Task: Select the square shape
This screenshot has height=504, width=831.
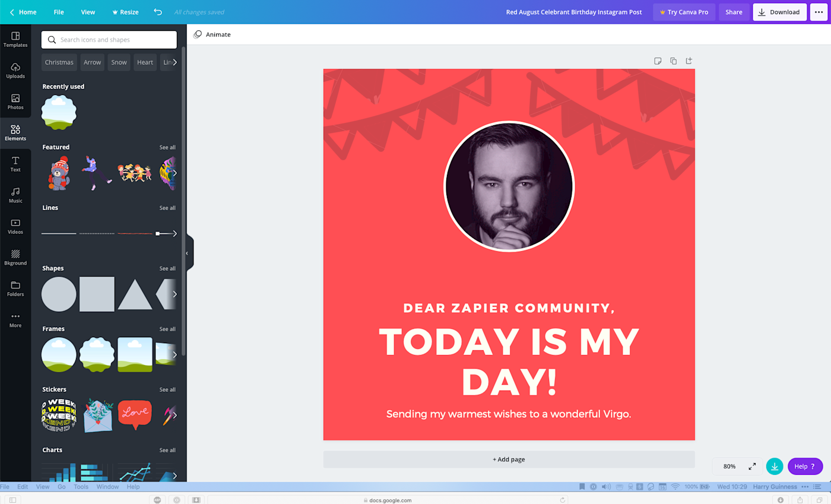Action: click(x=97, y=294)
